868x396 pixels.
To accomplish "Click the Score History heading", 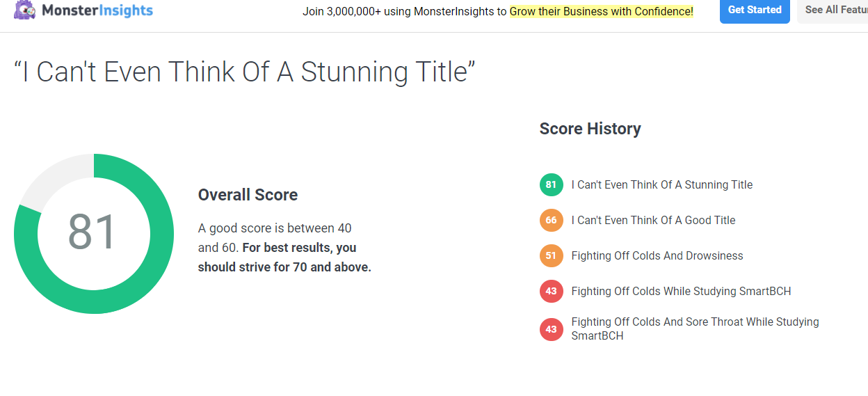I will click(590, 129).
